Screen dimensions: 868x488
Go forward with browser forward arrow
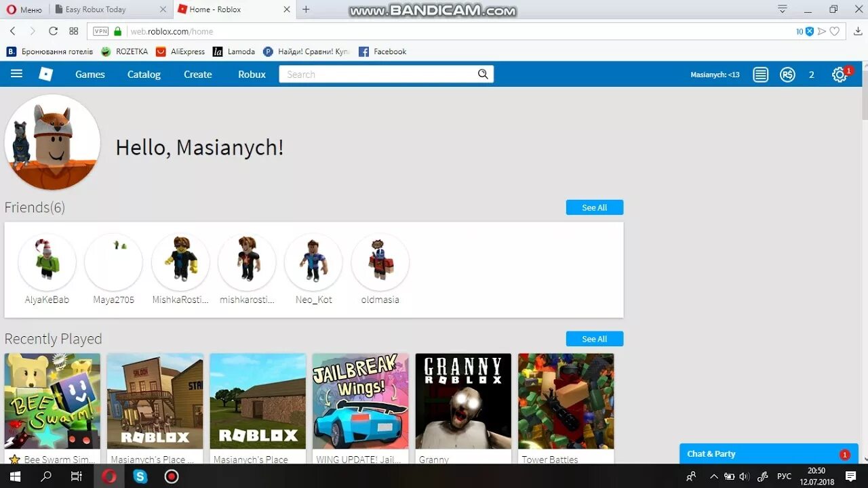coord(33,31)
